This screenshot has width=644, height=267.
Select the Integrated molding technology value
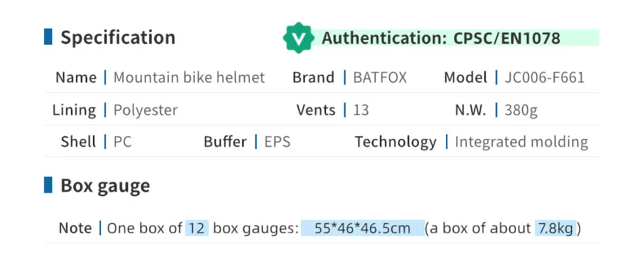pos(521,142)
